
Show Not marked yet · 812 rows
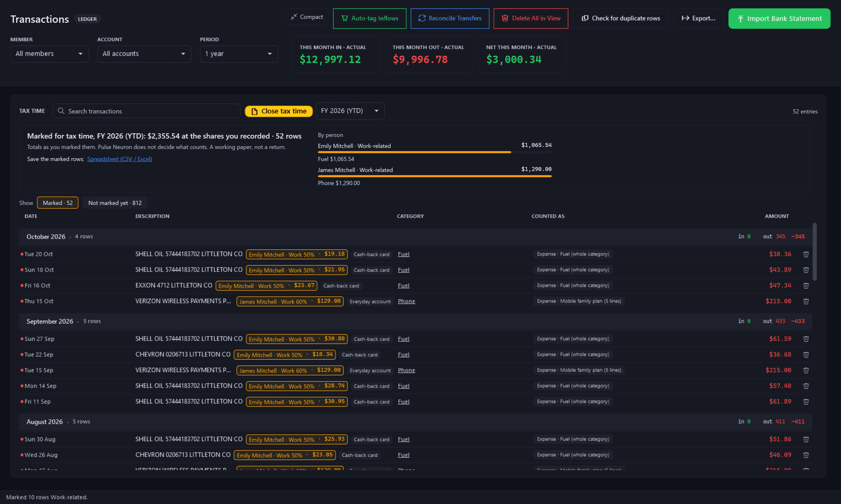(x=115, y=203)
